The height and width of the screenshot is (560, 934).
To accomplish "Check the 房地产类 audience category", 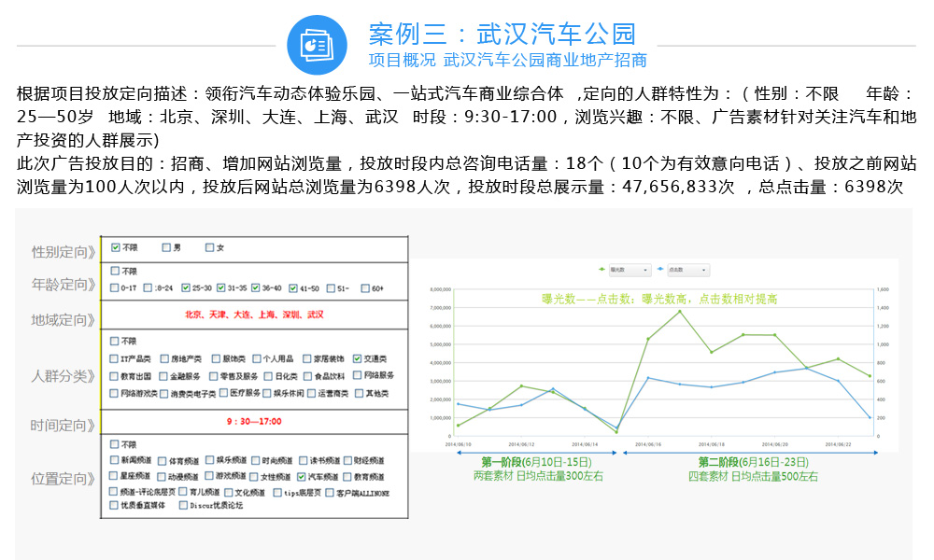I will 163,358.
